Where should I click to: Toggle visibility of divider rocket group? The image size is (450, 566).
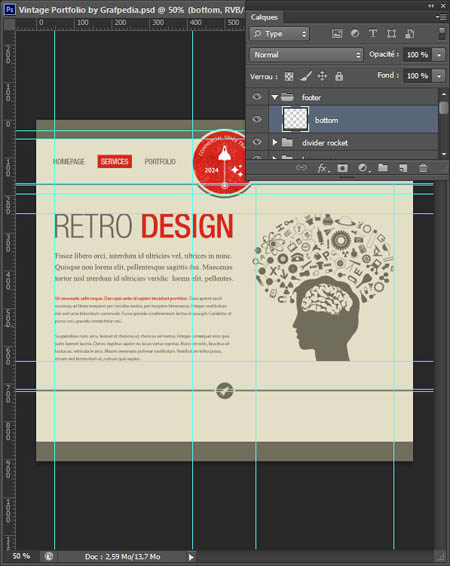click(x=257, y=142)
